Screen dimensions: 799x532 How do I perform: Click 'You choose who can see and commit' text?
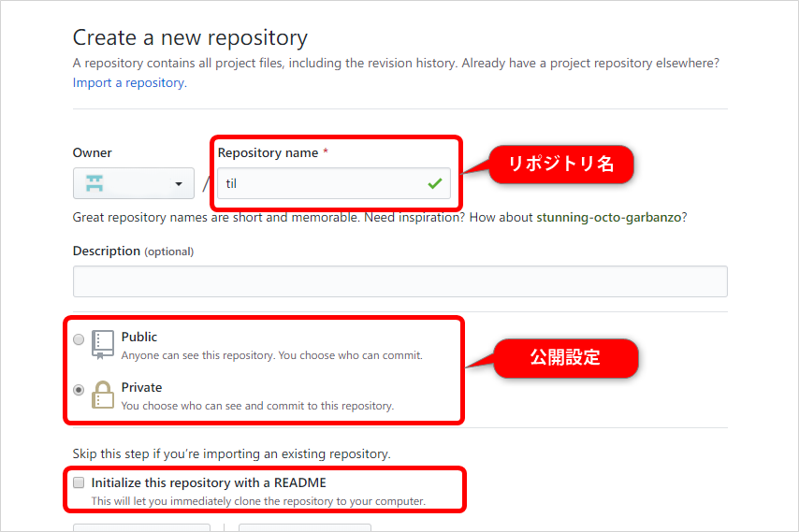(x=258, y=406)
